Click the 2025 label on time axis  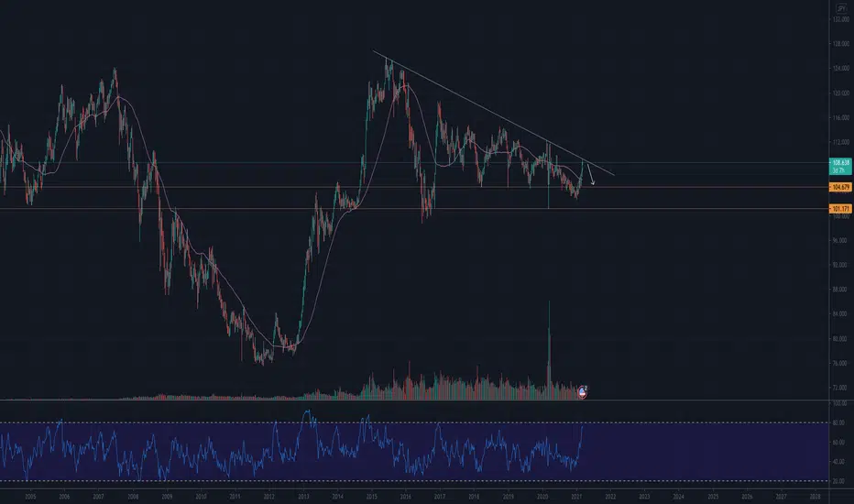[x=713, y=497]
